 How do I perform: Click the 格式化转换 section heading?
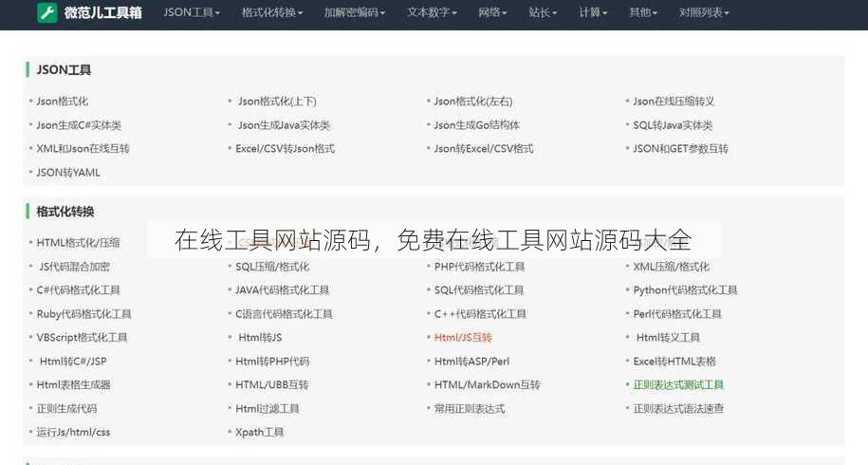[x=65, y=212]
